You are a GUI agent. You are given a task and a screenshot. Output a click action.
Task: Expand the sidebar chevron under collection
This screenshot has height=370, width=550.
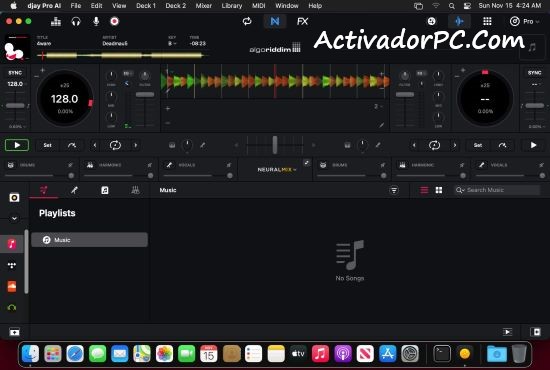click(x=14, y=218)
